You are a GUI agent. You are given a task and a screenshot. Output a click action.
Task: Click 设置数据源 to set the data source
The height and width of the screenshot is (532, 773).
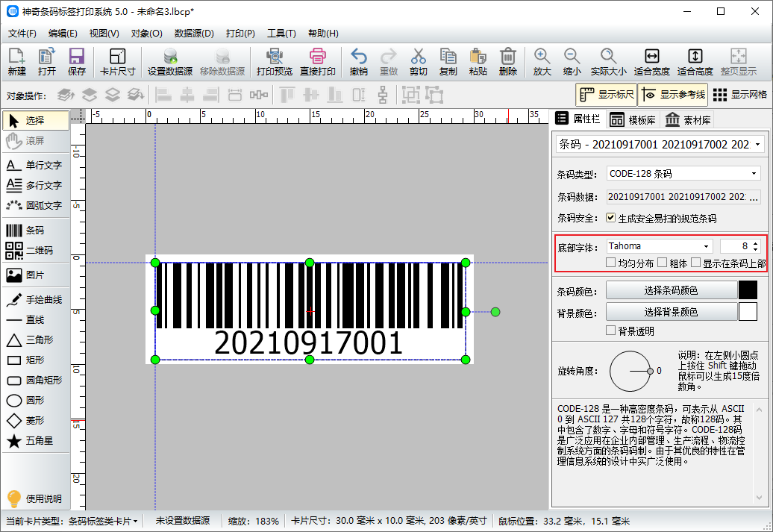[170, 62]
